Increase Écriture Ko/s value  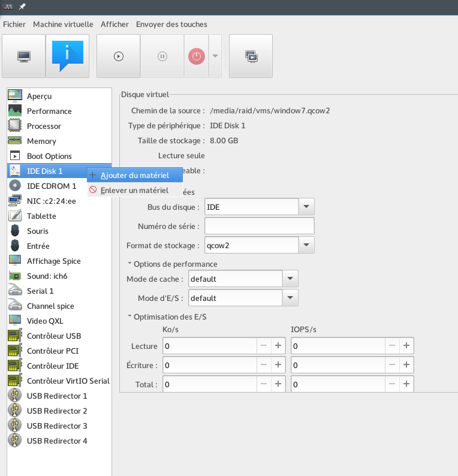(x=278, y=364)
